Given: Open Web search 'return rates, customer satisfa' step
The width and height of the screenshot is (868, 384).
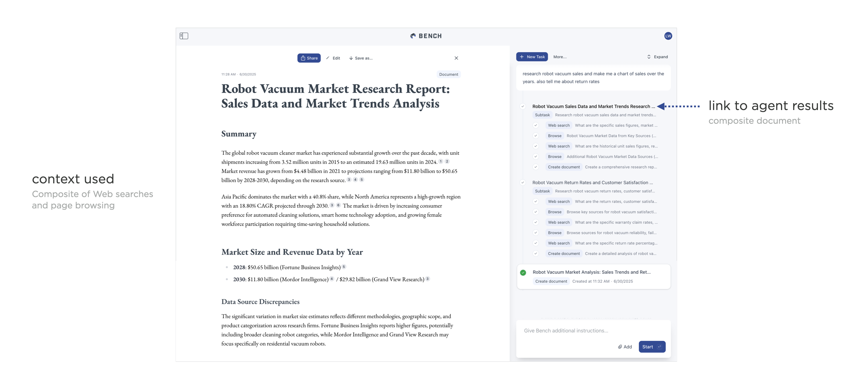Looking at the screenshot, I should tap(601, 202).
